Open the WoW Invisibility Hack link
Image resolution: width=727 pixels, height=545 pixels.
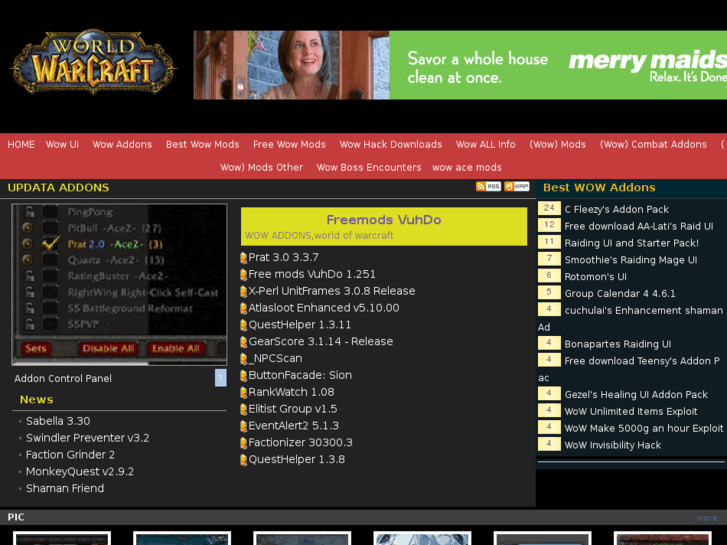point(612,445)
